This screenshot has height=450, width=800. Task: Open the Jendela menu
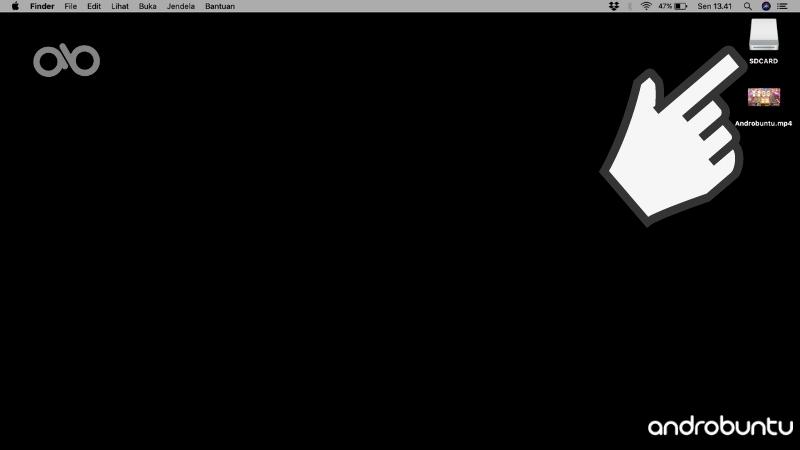(181, 6)
